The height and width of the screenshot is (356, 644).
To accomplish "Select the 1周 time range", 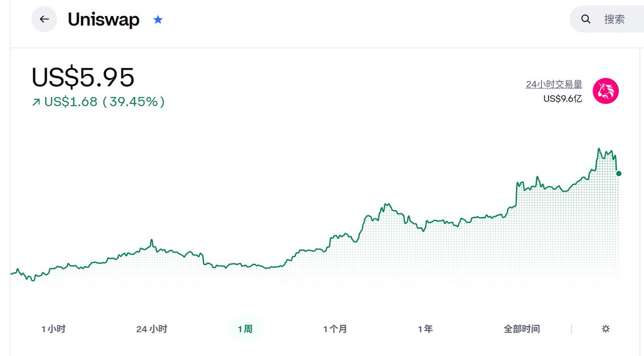I will [245, 329].
